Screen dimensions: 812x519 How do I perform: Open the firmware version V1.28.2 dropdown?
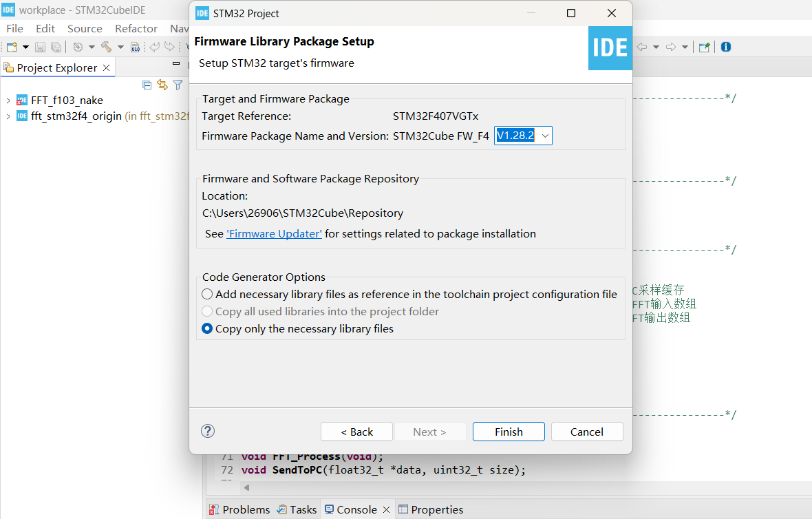coord(545,136)
